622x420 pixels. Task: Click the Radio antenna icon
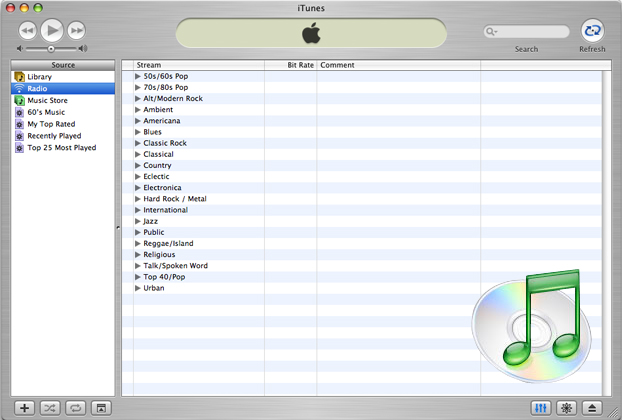(19, 88)
